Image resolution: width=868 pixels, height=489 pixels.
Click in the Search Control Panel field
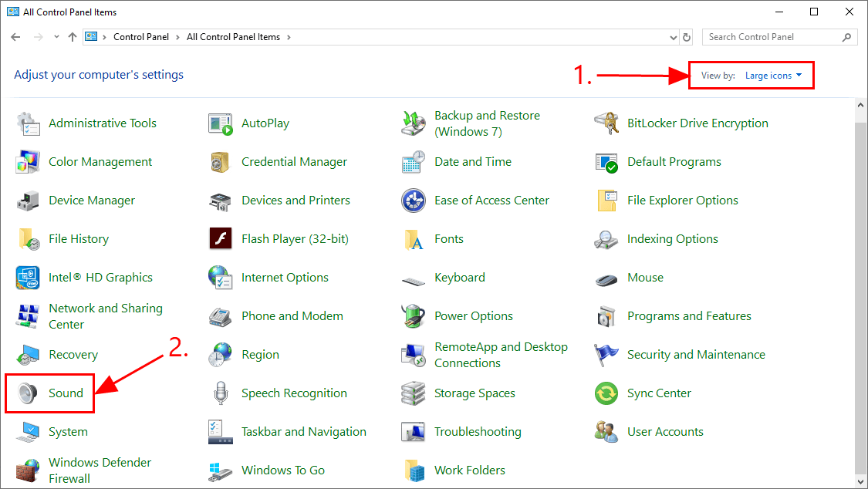pyautogui.click(x=772, y=37)
